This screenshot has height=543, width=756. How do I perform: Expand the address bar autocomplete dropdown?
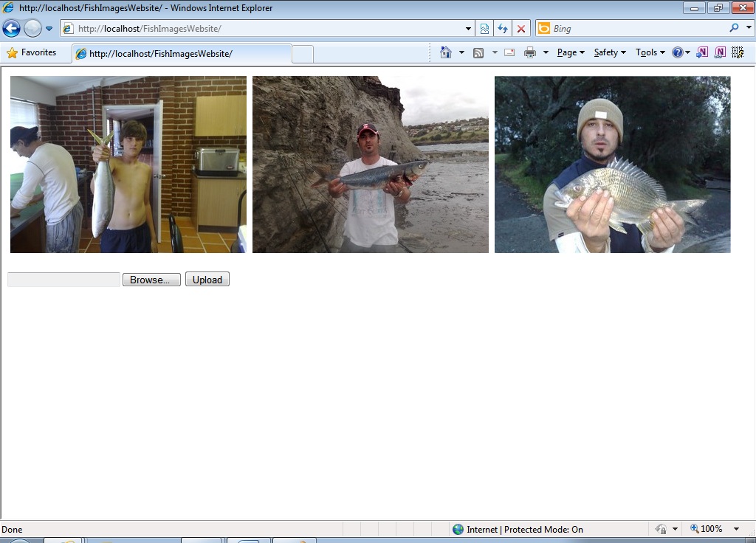[467, 29]
